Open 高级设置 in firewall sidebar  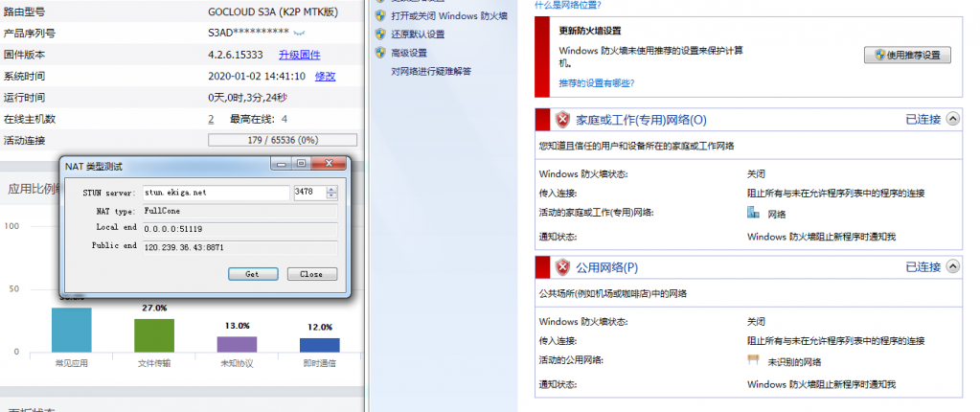pyautogui.click(x=409, y=53)
